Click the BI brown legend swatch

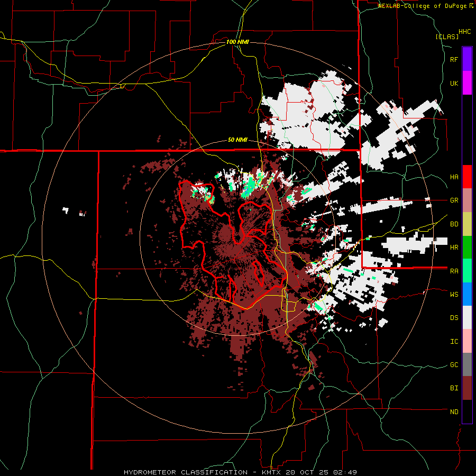(467, 388)
